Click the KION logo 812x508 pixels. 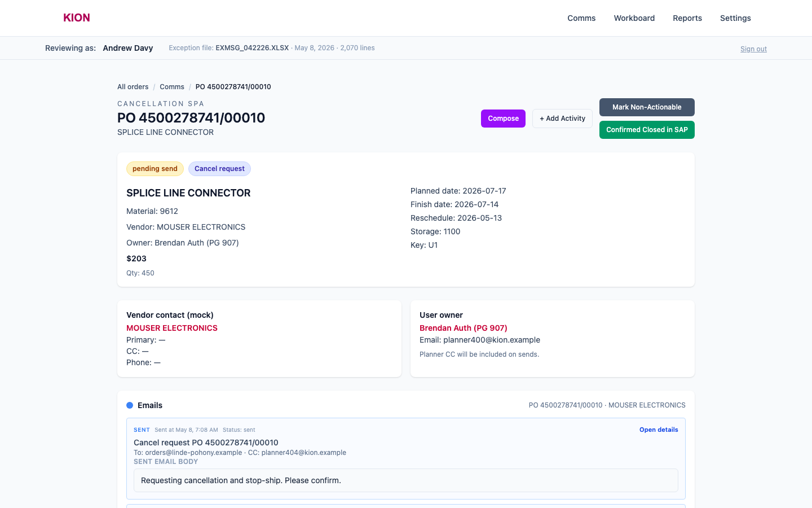pos(77,17)
